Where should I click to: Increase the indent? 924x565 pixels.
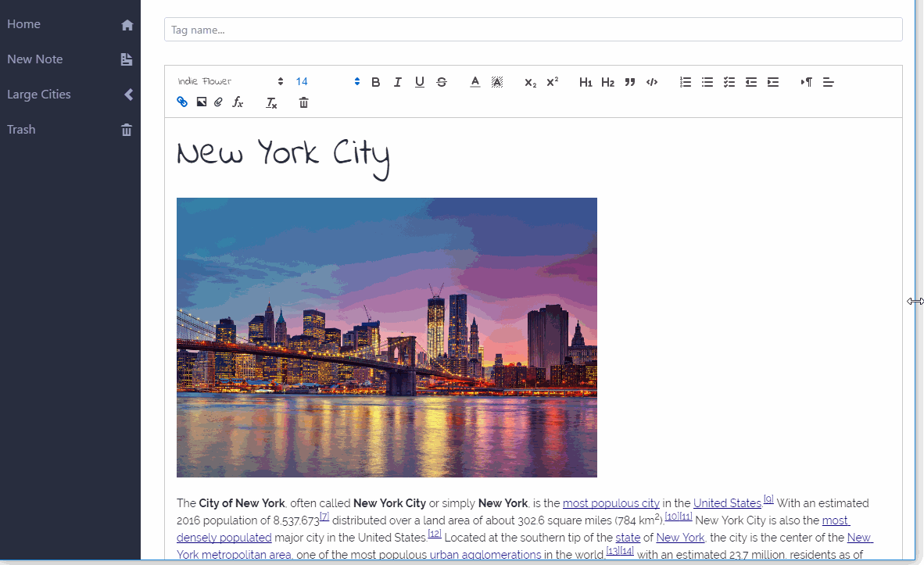773,83
